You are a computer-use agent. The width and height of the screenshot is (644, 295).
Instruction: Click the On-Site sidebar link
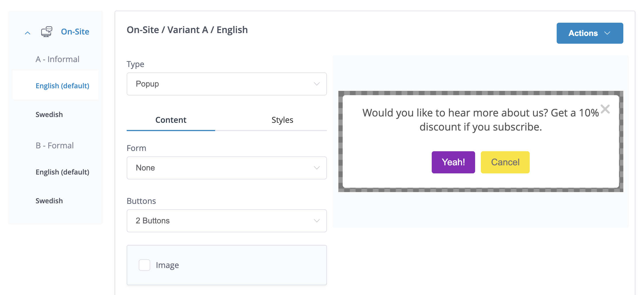tap(75, 32)
